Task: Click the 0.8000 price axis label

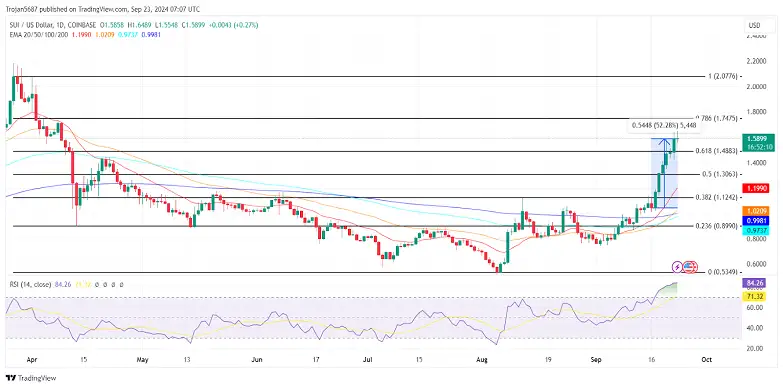Action: tap(757, 239)
